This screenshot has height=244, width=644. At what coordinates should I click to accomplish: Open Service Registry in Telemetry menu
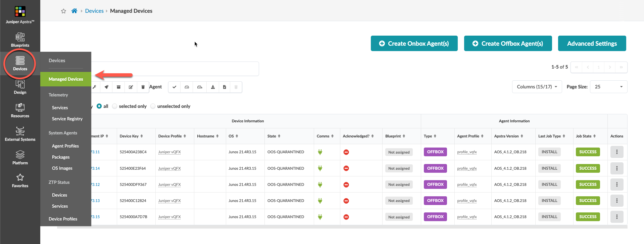click(67, 119)
